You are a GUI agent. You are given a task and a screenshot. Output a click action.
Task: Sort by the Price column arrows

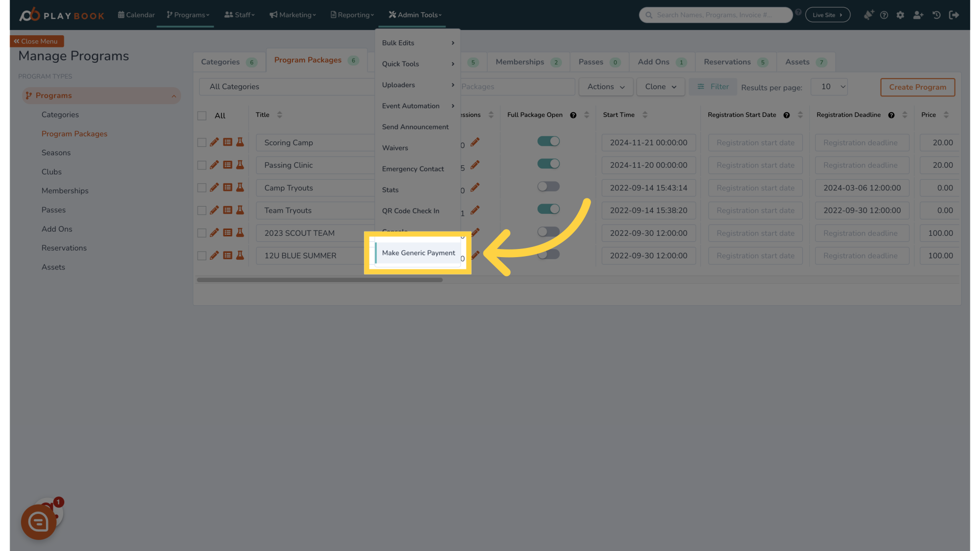point(946,115)
